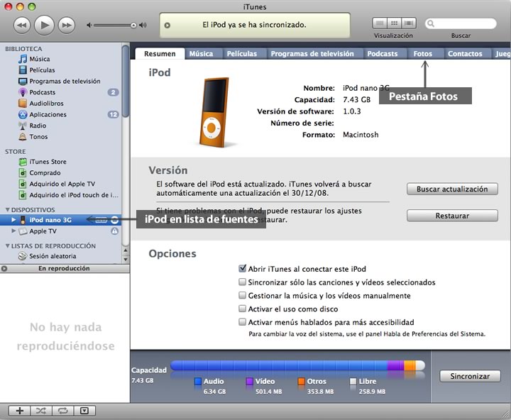Click the Sincronizar button

470,376
